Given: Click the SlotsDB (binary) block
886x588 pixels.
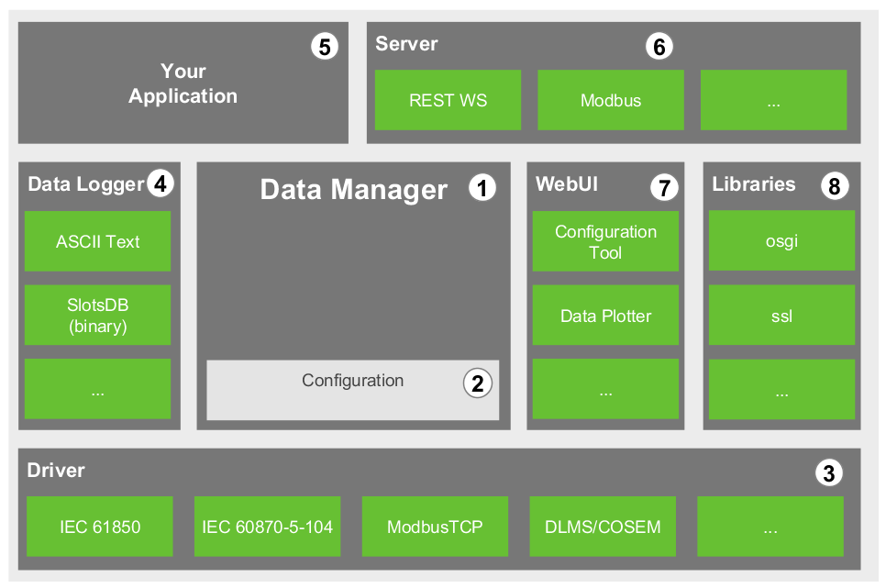Looking at the screenshot, I should [97, 315].
